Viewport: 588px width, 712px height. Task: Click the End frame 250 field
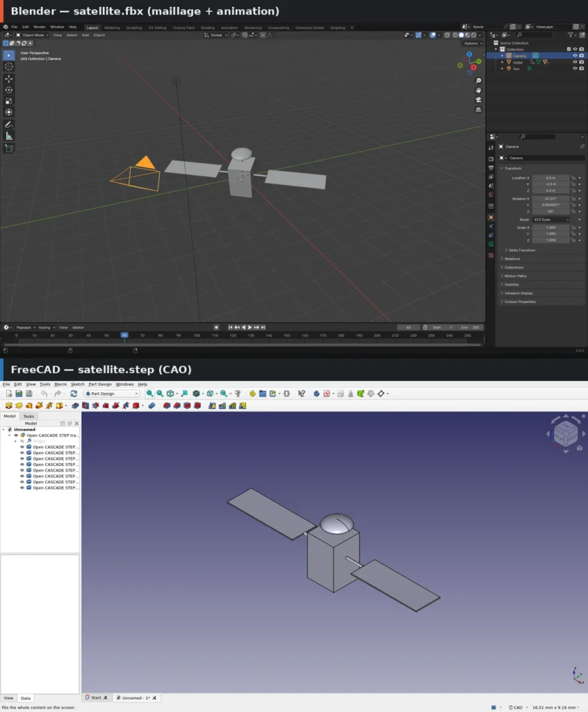(471, 327)
